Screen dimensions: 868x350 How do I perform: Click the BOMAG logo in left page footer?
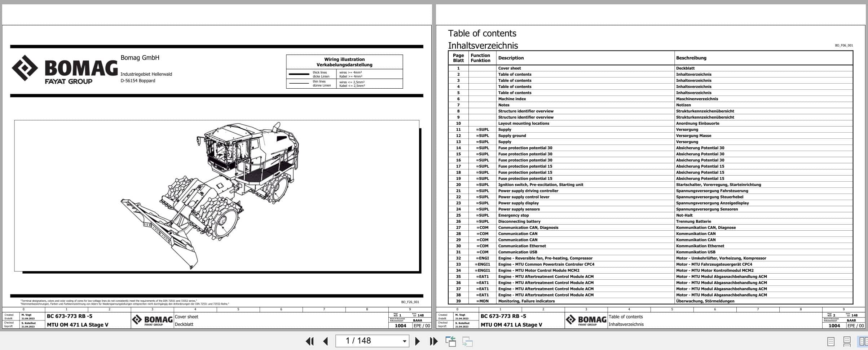pos(152,320)
